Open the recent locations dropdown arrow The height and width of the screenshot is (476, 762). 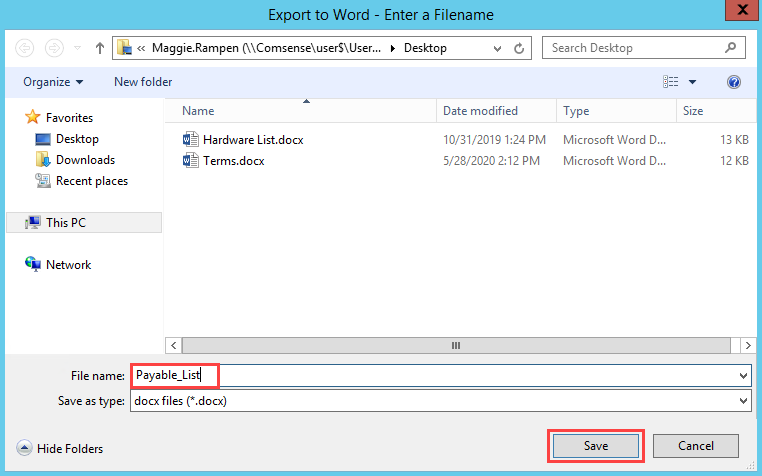click(x=77, y=48)
